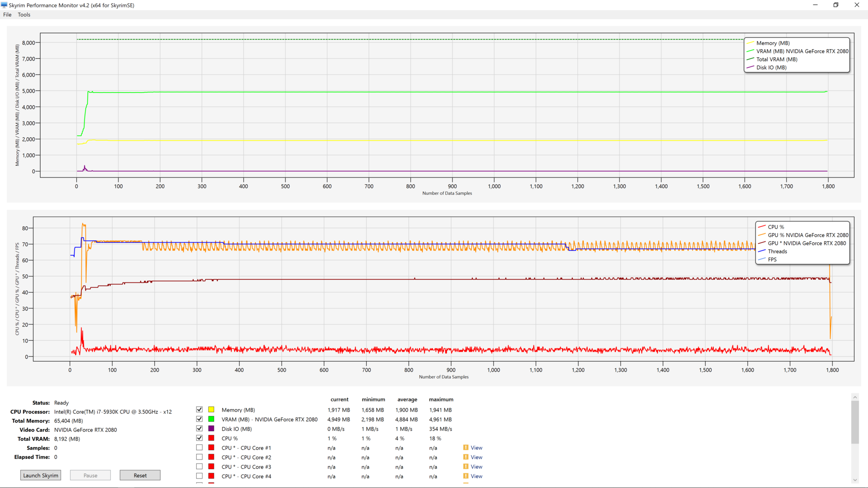This screenshot has width=868, height=488.
Task: Open the View link for CPU Core #2
Action: pyautogui.click(x=476, y=457)
